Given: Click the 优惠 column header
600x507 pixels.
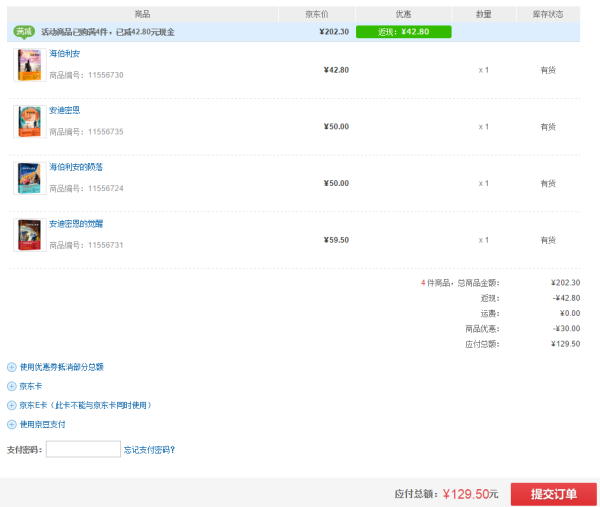Looking at the screenshot, I should tap(403, 14).
